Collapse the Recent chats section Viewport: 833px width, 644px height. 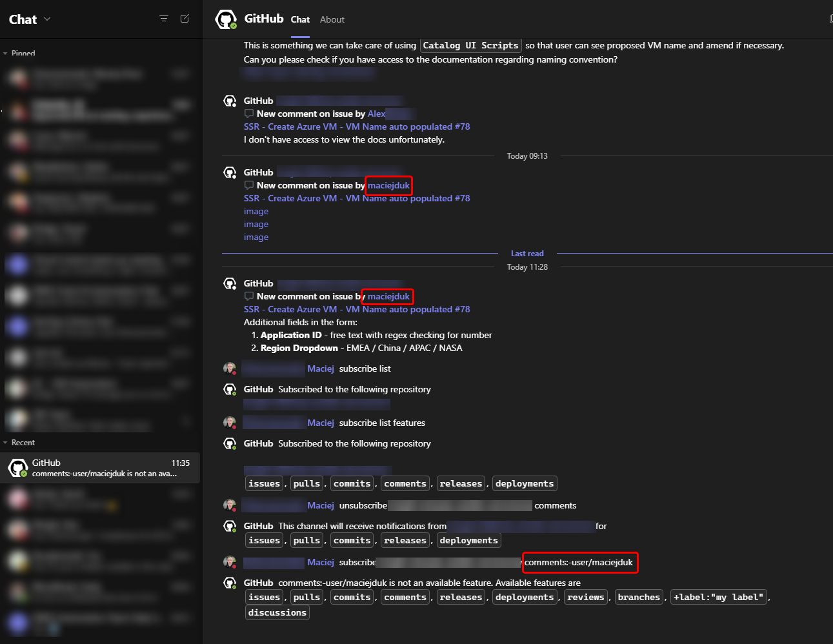click(x=5, y=443)
